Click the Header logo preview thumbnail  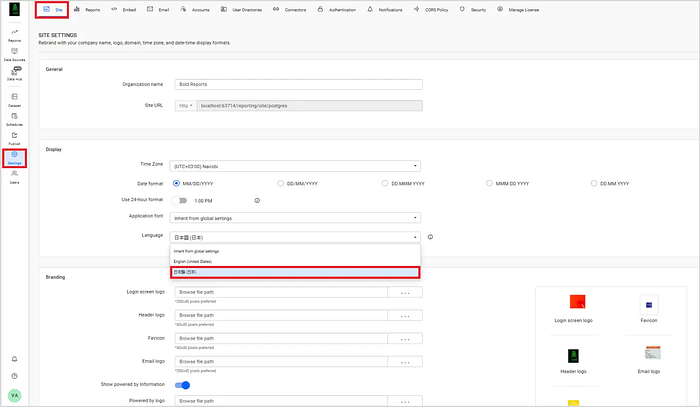coord(573,356)
